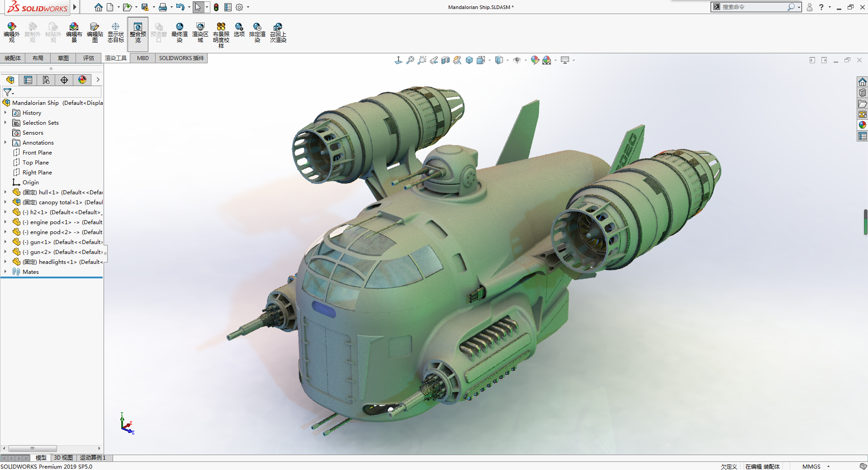This screenshot has height=470, width=868.
Task: Click the Zoom to Area icon
Action: [x=422, y=60]
